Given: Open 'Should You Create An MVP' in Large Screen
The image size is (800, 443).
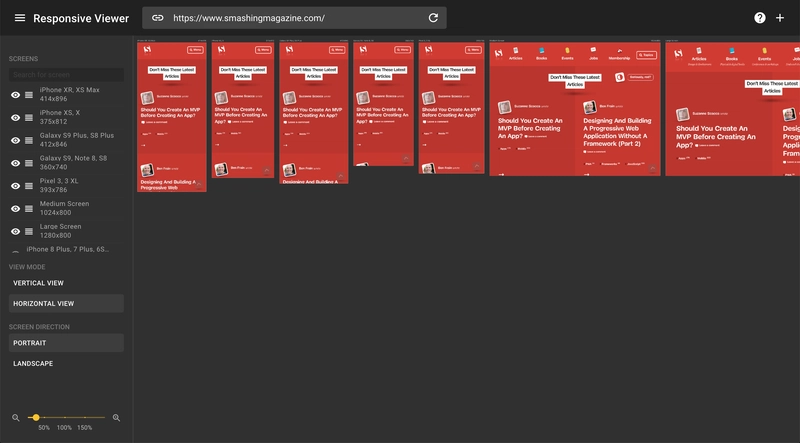Looking at the screenshot, I should pyautogui.click(x=716, y=136).
